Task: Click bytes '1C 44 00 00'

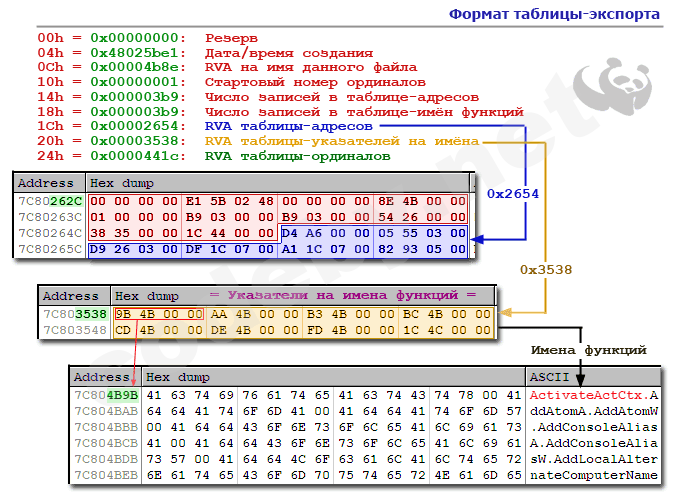Action: 230,233
